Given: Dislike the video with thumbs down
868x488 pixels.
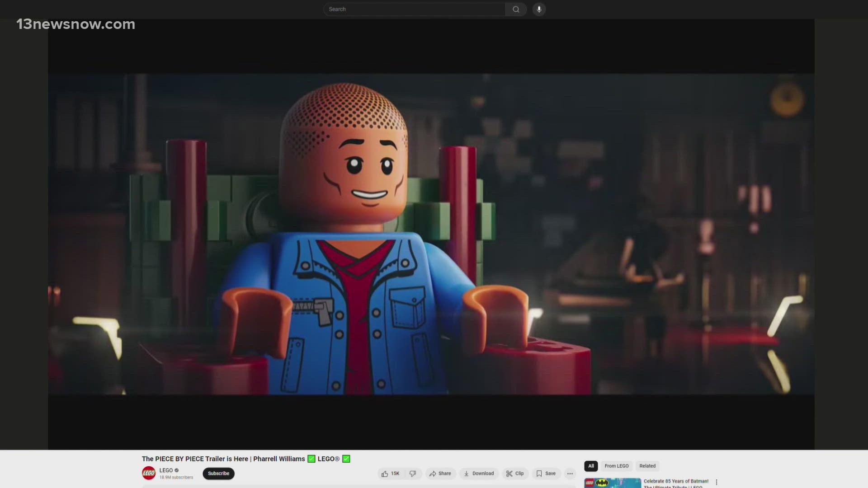Looking at the screenshot, I should pos(413,473).
